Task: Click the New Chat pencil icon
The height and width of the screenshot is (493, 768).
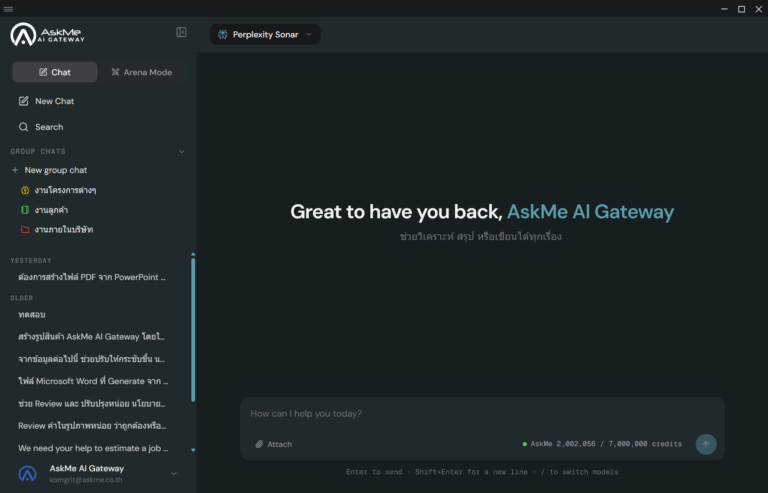Action: 24,101
